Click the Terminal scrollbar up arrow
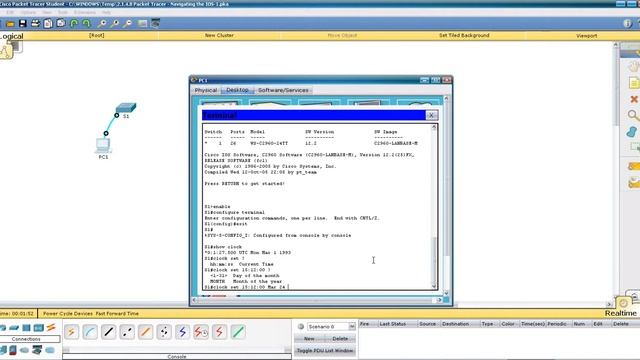This screenshot has height=360, width=640. [x=434, y=127]
